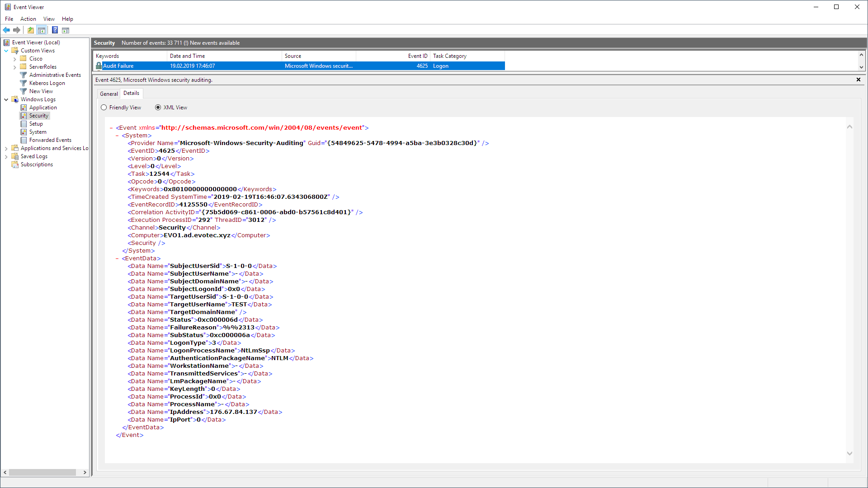The height and width of the screenshot is (488, 868).
Task: Expand the Cisco custom view
Action: click(15, 58)
